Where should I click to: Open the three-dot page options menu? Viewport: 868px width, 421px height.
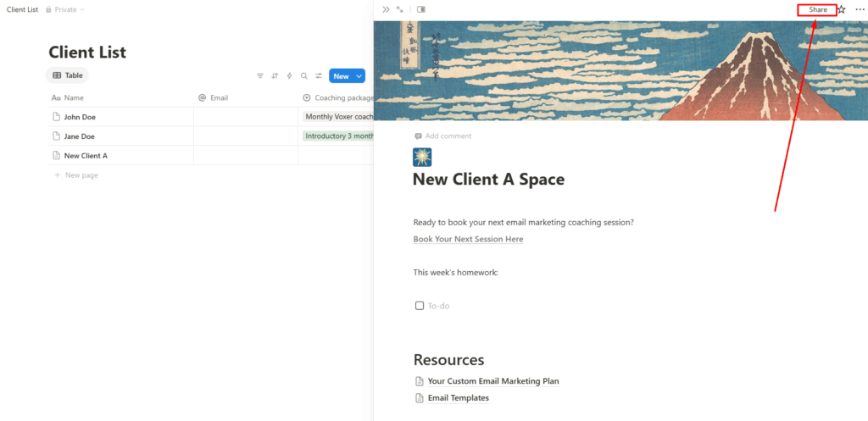click(860, 9)
